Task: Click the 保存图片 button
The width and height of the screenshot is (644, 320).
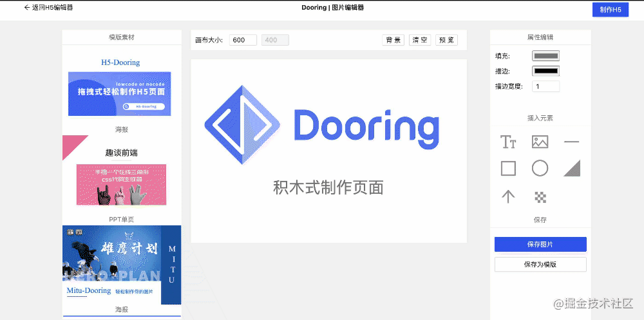Action: [x=540, y=245]
